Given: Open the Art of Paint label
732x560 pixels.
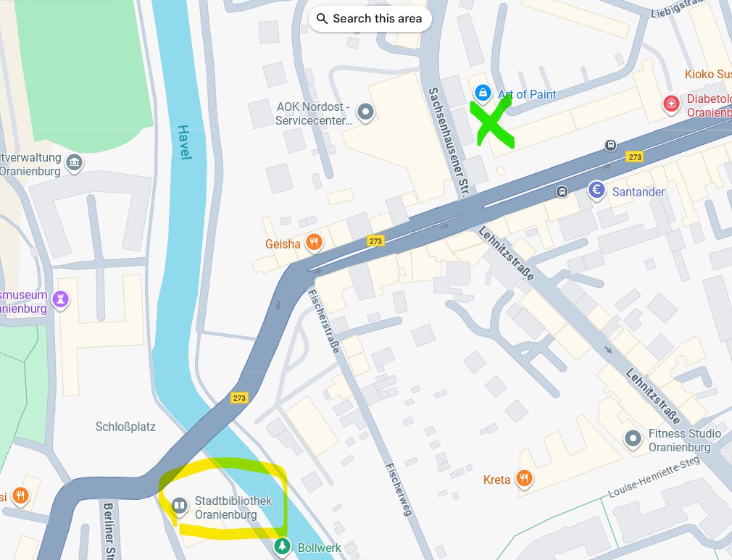Looking at the screenshot, I should pos(527,94).
